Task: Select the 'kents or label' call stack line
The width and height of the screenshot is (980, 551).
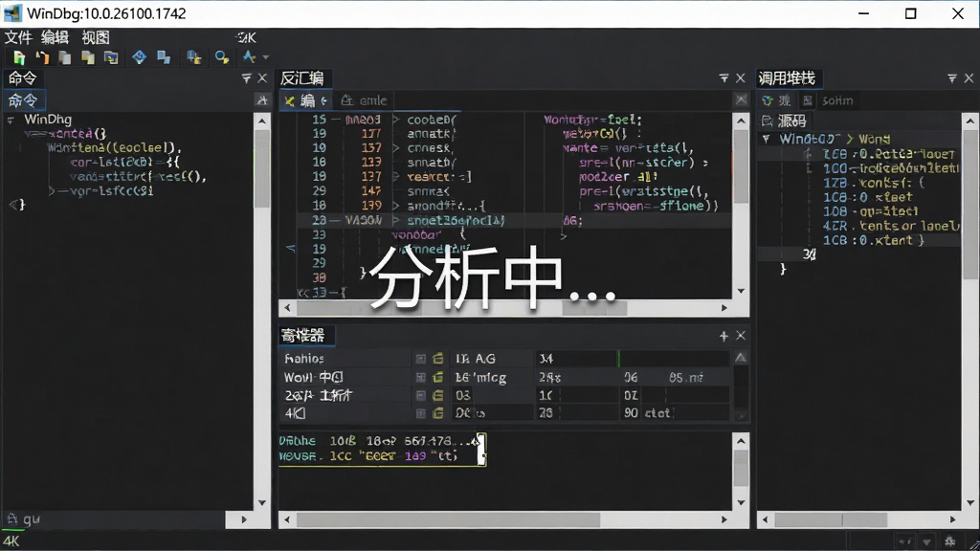Action: pos(891,226)
